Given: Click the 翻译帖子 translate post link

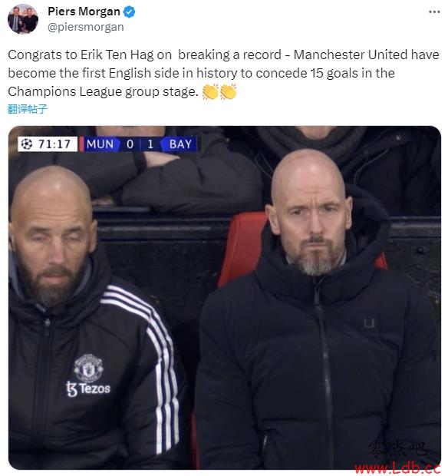Looking at the screenshot, I should pyautogui.click(x=28, y=109).
